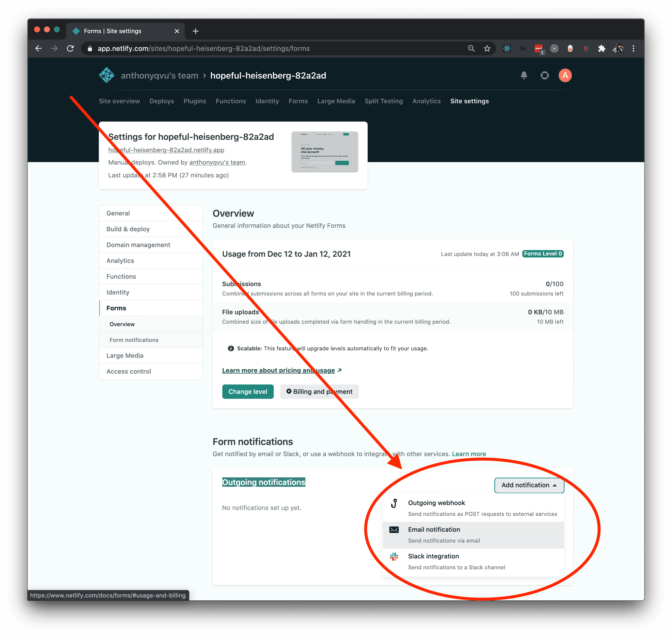This screenshot has height=637, width=672.
Task: Open Build & deploy settings
Action: [x=151, y=229]
